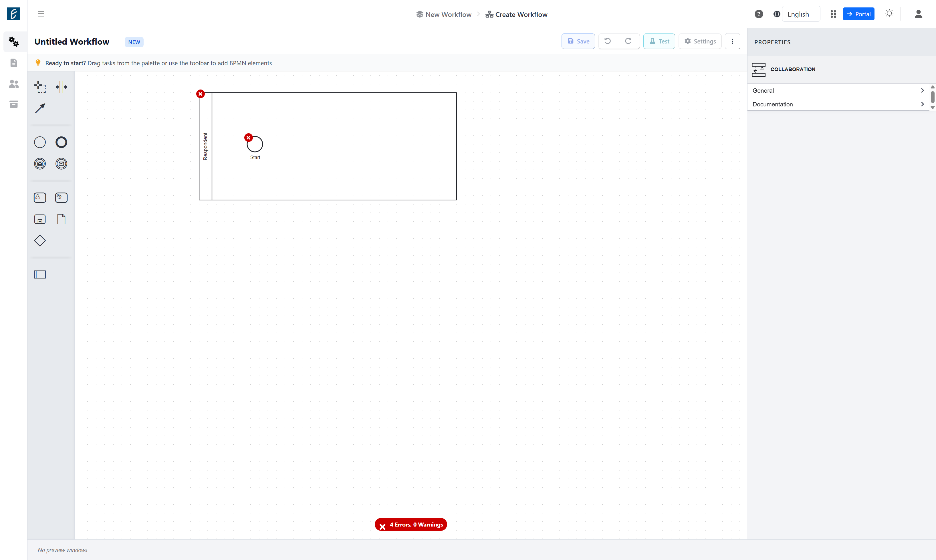The height and width of the screenshot is (560, 936).
Task: Open the archive box icon in sidebar
Action: point(13,104)
